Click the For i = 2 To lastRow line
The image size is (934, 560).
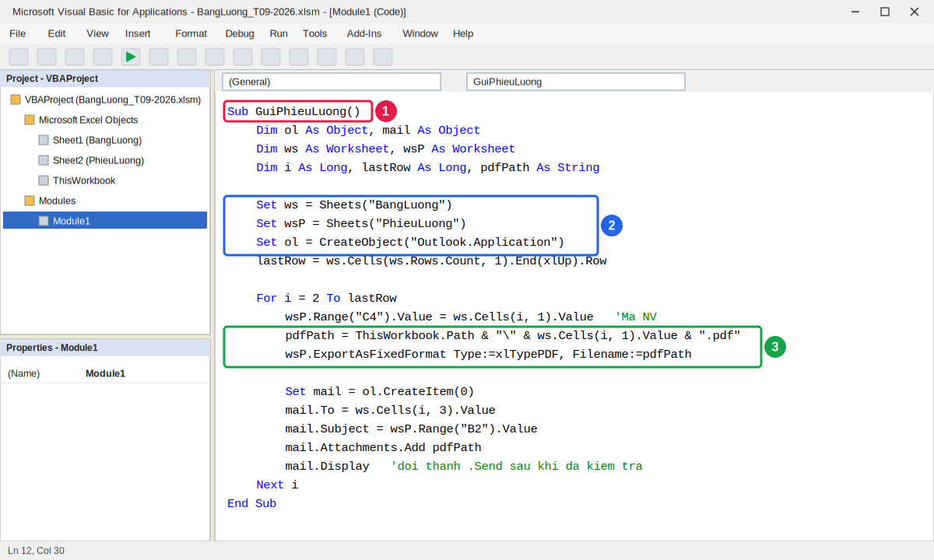tap(326, 299)
